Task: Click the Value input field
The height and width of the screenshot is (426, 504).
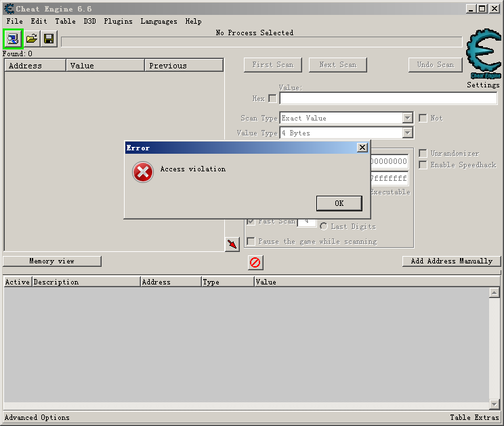Action: 388,98
